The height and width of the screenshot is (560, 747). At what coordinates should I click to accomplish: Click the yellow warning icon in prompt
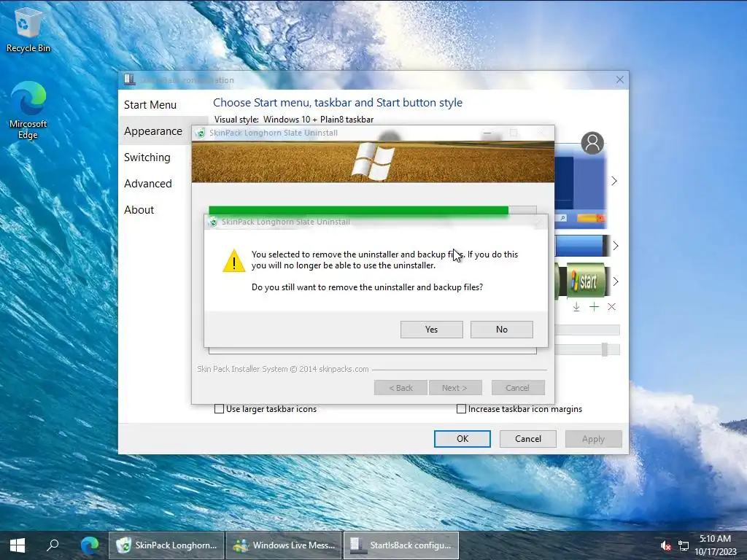[234, 260]
